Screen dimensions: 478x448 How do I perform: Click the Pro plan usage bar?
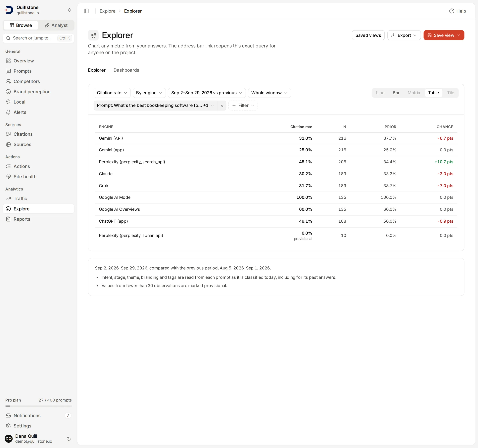(x=38, y=406)
